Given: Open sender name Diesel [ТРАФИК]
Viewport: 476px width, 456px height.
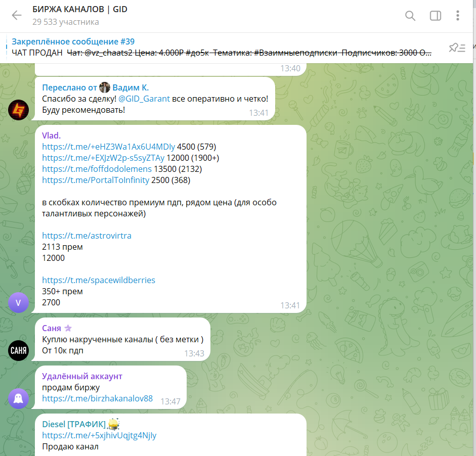Looking at the screenshot, I should (x=74, y=424).
